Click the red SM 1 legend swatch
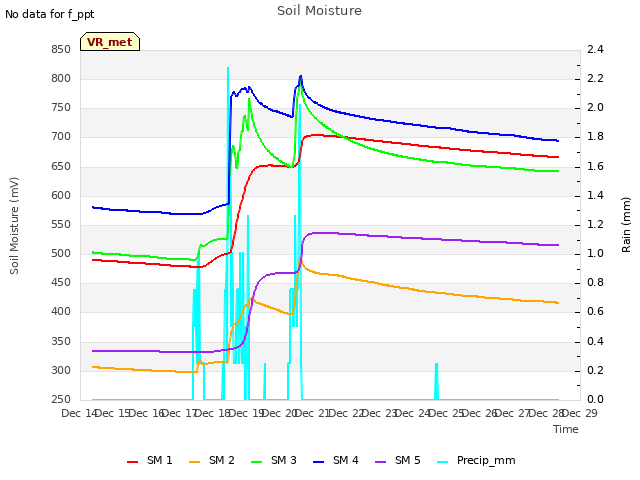The height and width of the screenshot is (480, 640). point(133,462)
